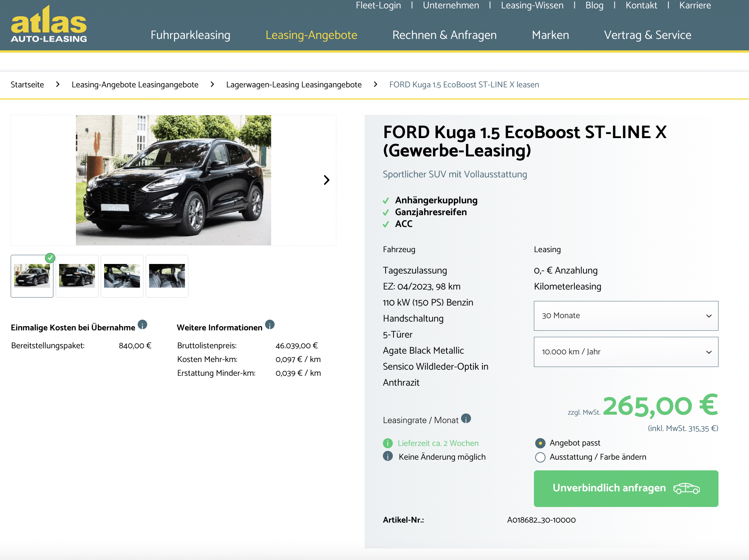Open Fuhrparkleasing menu
Viewport: 749px width, 560px height.
tap(190, 35)
